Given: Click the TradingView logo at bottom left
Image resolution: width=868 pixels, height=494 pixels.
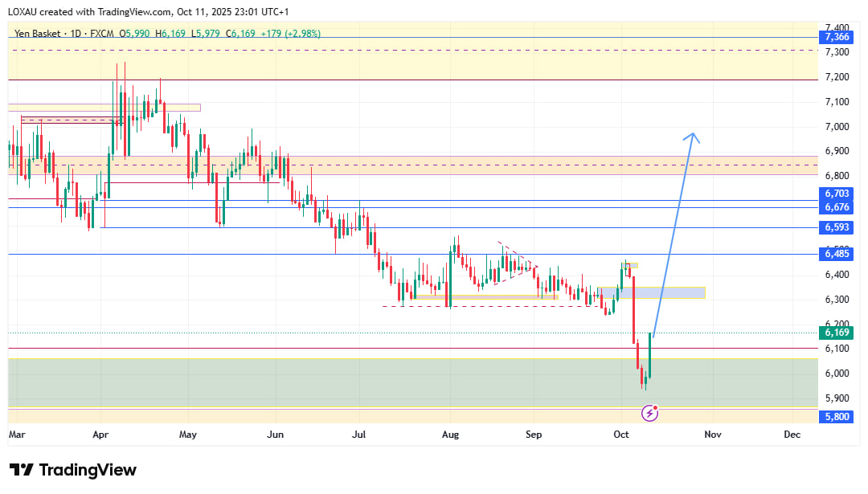Looking at the screenshot, I should click(x=73, y=470).
